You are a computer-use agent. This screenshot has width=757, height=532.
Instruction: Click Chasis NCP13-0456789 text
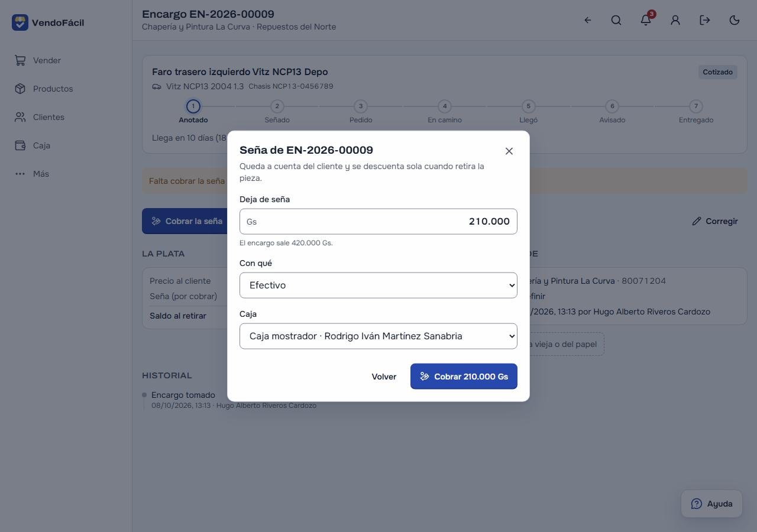click(291, 86)
